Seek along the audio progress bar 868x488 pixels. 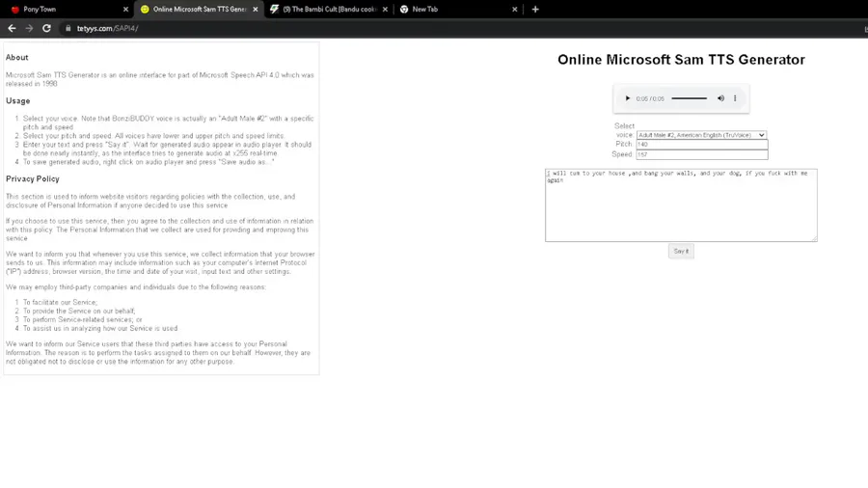[x=690, y=98]
